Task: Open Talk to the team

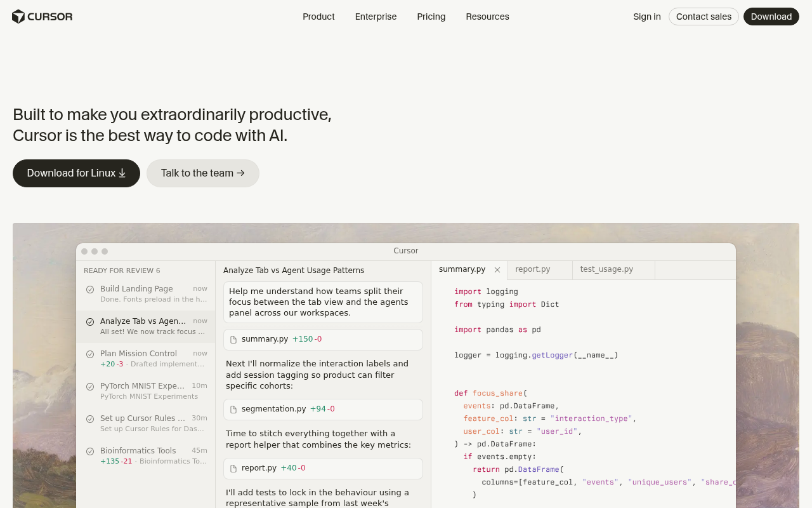Action: tap(202, 173)
